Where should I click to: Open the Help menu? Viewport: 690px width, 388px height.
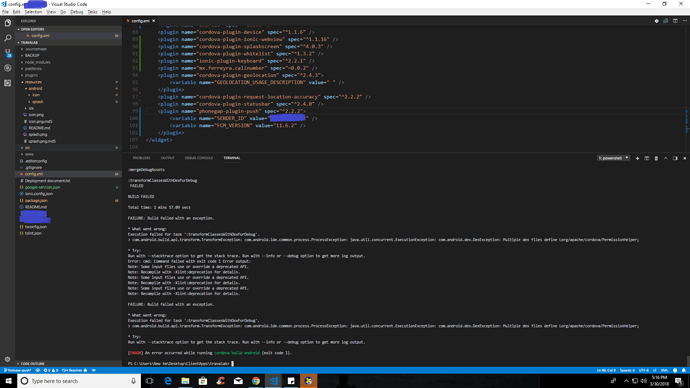(x=106, y=12)
